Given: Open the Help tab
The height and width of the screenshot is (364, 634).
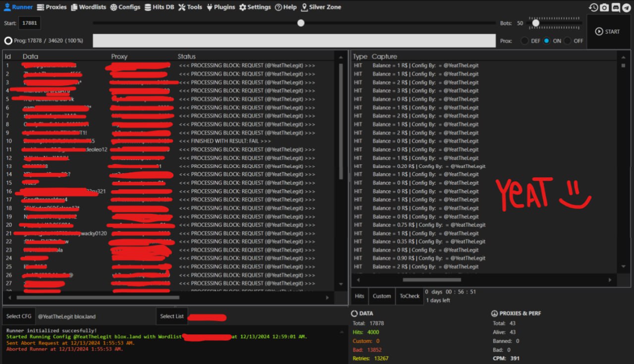Looking at the screenshot, I should 286,7.
